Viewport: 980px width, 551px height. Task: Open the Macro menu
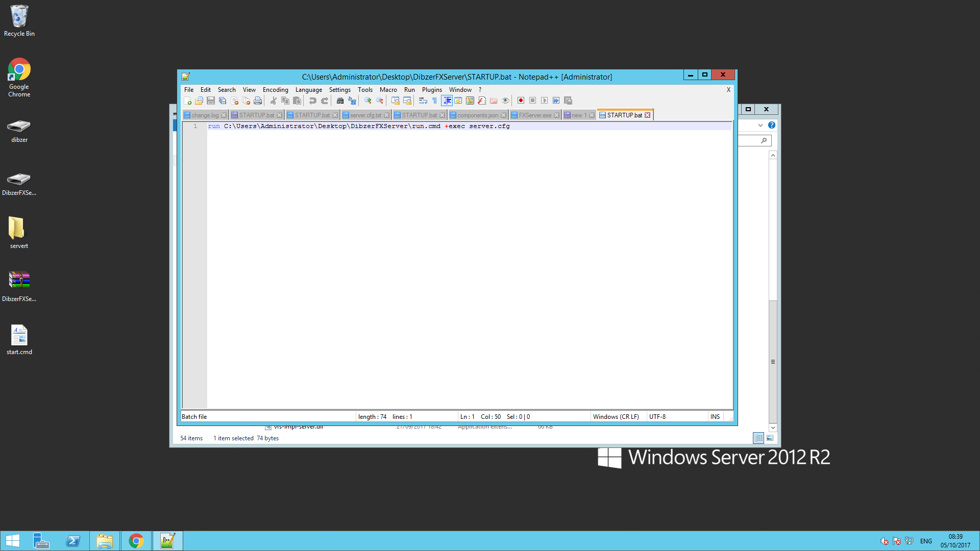pyautogui.click(x=388, y=90)
